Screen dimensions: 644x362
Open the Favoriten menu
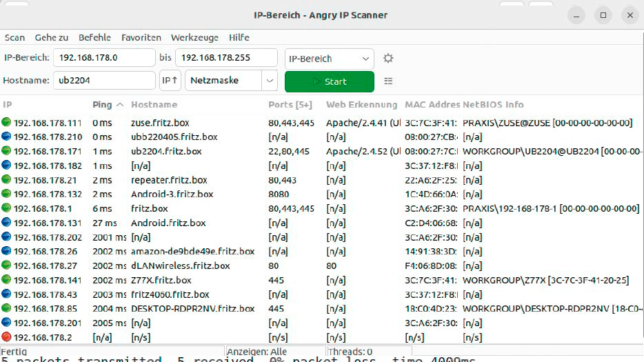tap(141, 37)
